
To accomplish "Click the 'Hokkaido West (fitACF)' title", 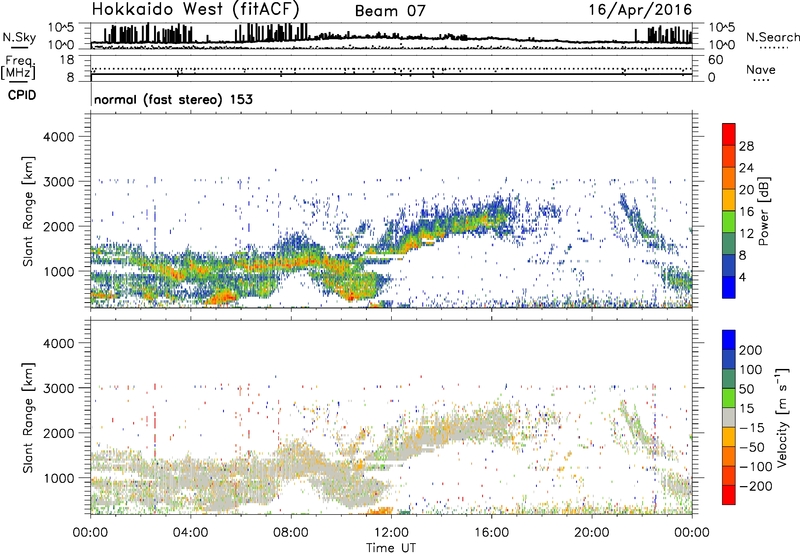I will click(x=195, y=9).
